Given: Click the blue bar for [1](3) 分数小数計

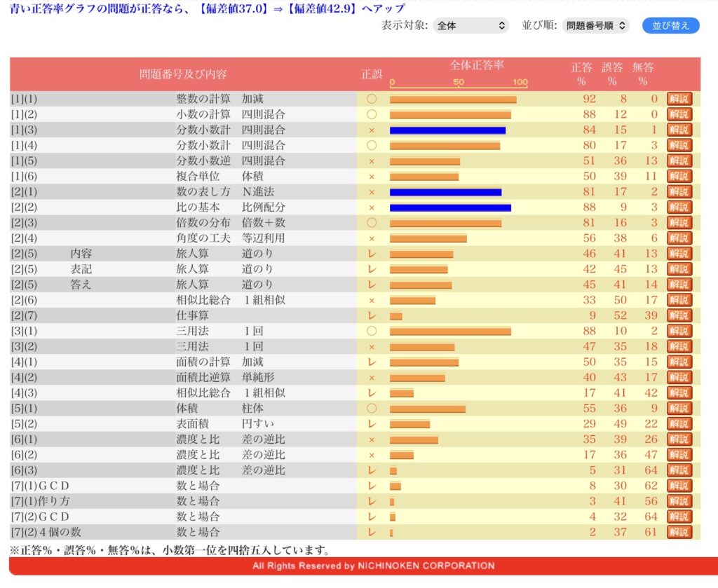Looking at the screenshot, I should click(447, 130).
